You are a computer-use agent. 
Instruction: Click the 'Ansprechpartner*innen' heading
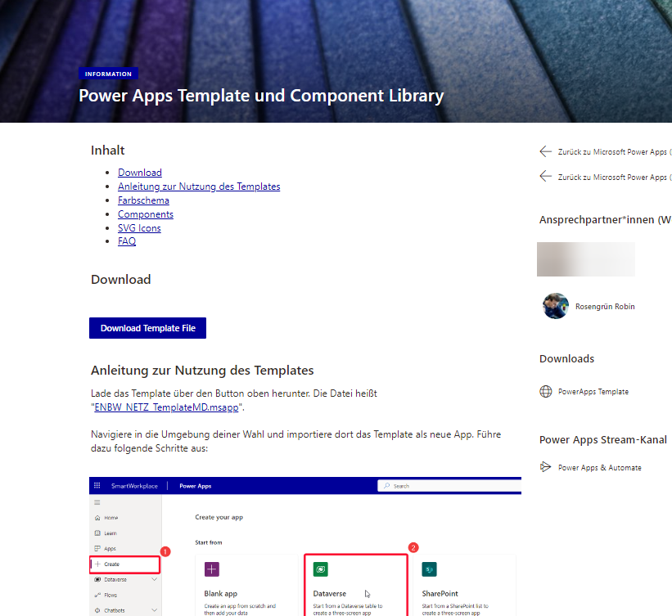point(605,220)
